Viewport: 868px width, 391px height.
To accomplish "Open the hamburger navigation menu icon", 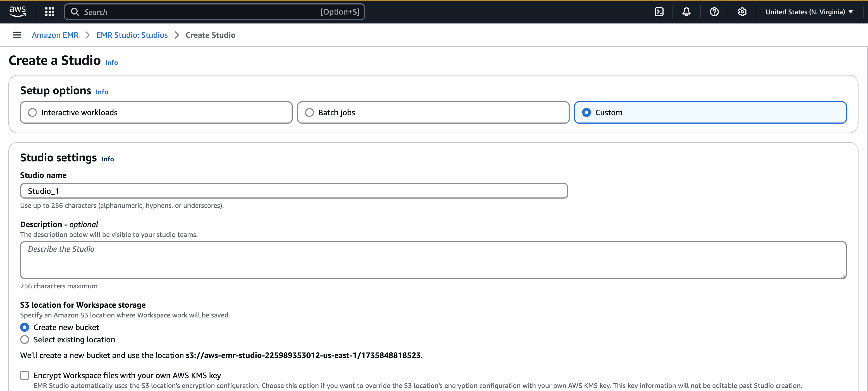I will click(16, 35).
